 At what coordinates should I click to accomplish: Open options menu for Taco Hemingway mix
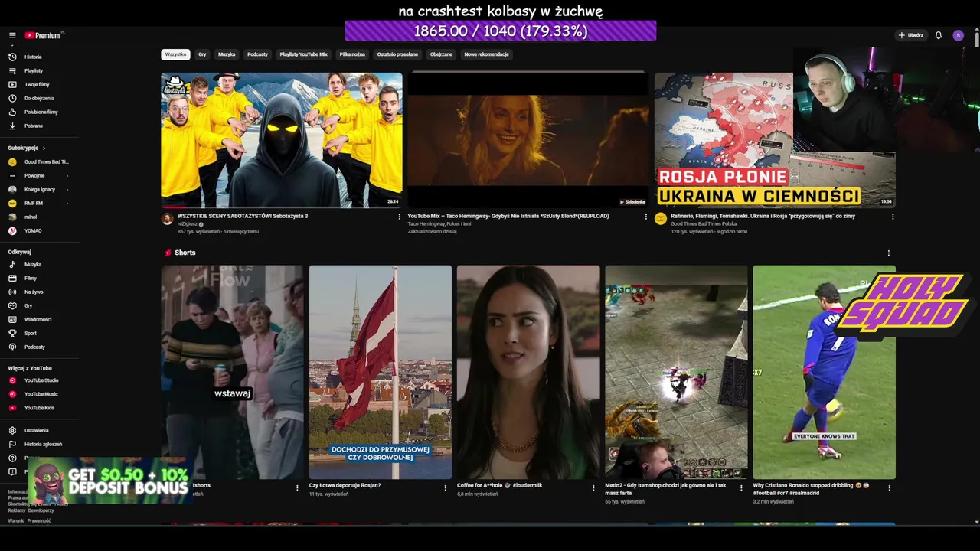[645, 217]
